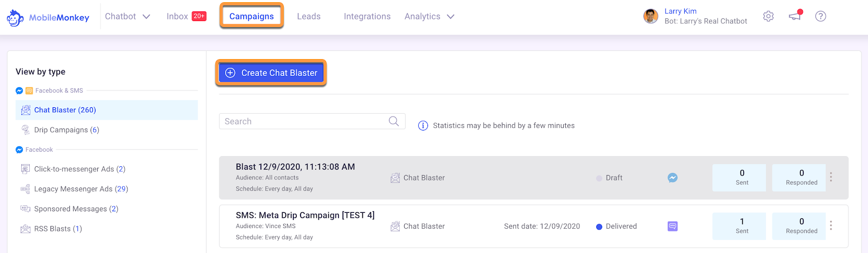Click the Draft status label
Viewport: 868px width, 253px height.
[614, 178]
